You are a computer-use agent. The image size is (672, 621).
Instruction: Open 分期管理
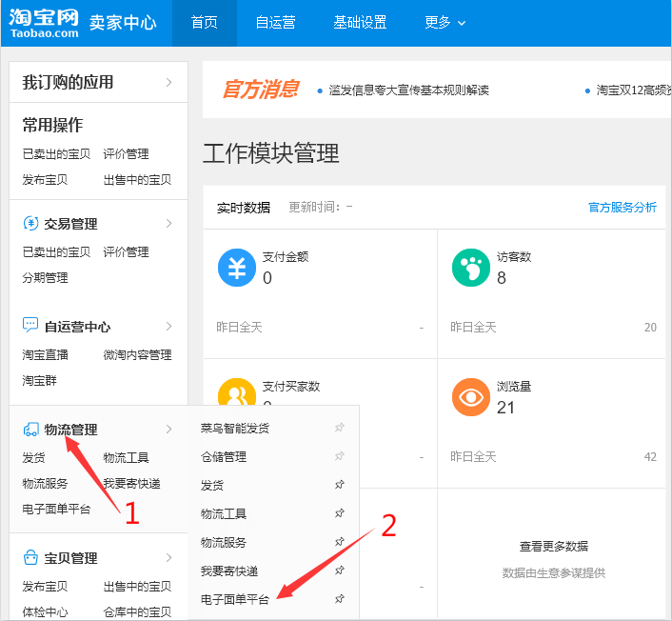[x=45, y=277]
